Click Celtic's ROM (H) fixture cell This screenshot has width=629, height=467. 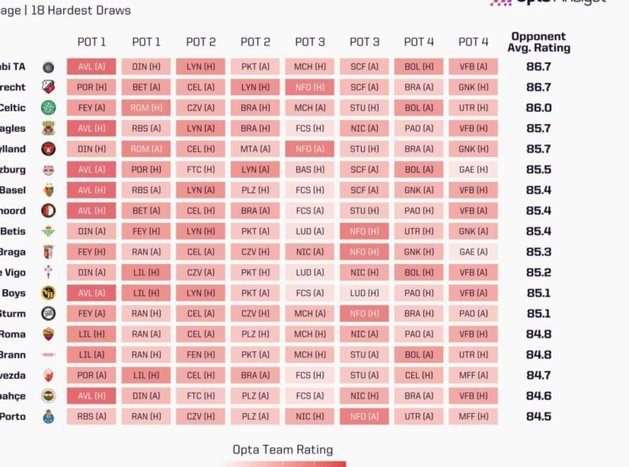146,108
